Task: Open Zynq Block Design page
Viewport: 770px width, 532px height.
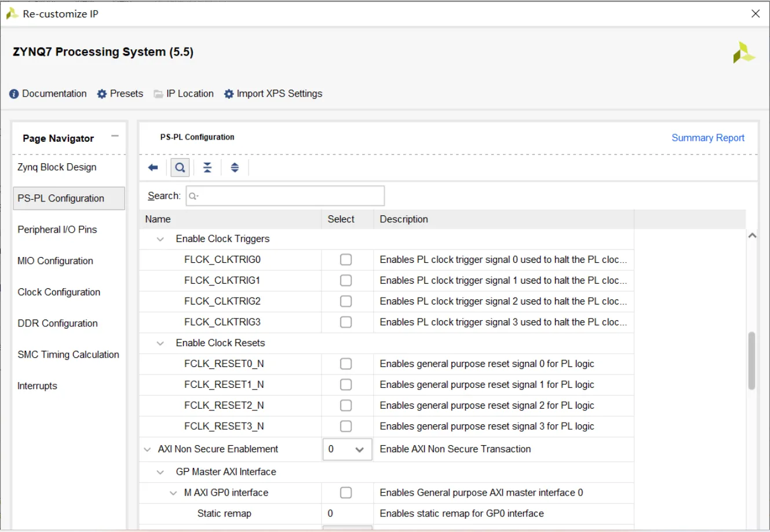Action: (x=57, y=167)
